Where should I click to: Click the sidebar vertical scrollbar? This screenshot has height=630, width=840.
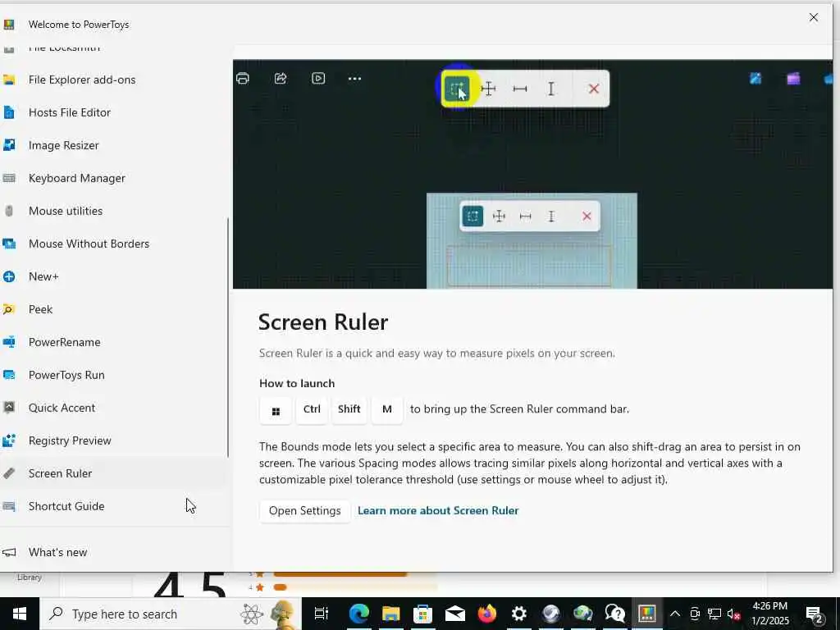click(228, 337)
